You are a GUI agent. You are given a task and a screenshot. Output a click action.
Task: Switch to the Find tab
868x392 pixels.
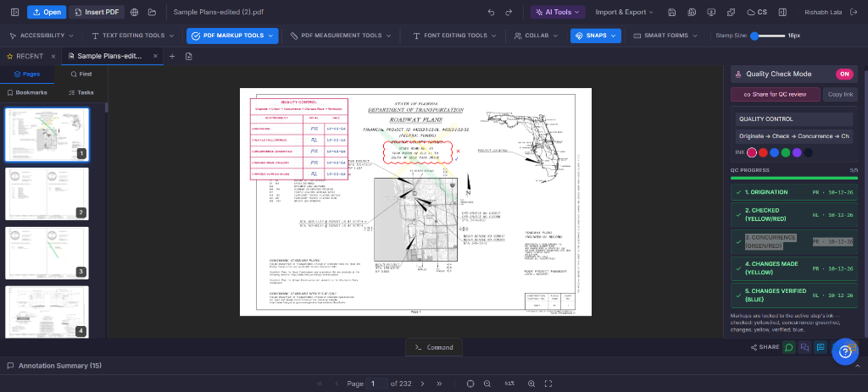81,75
